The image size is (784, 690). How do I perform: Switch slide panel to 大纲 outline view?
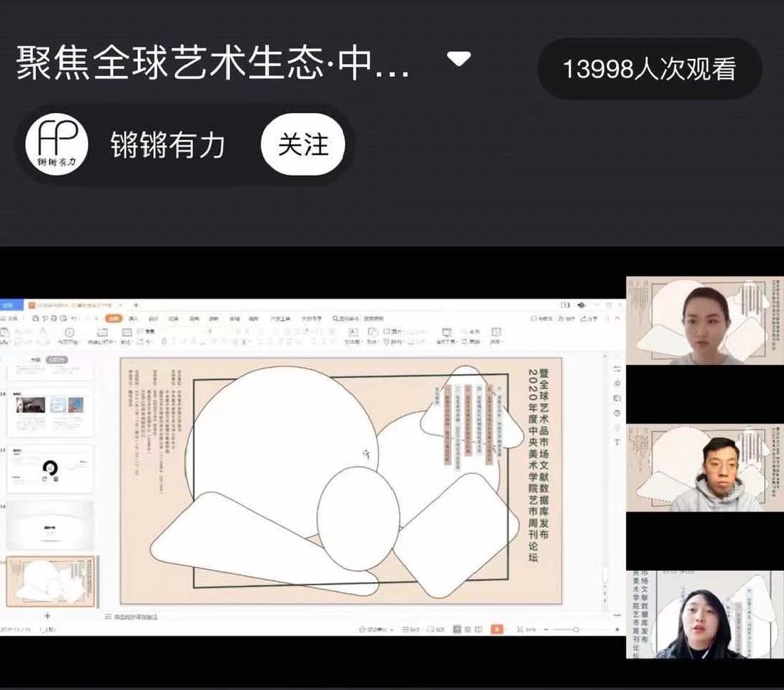coord(35,359)
